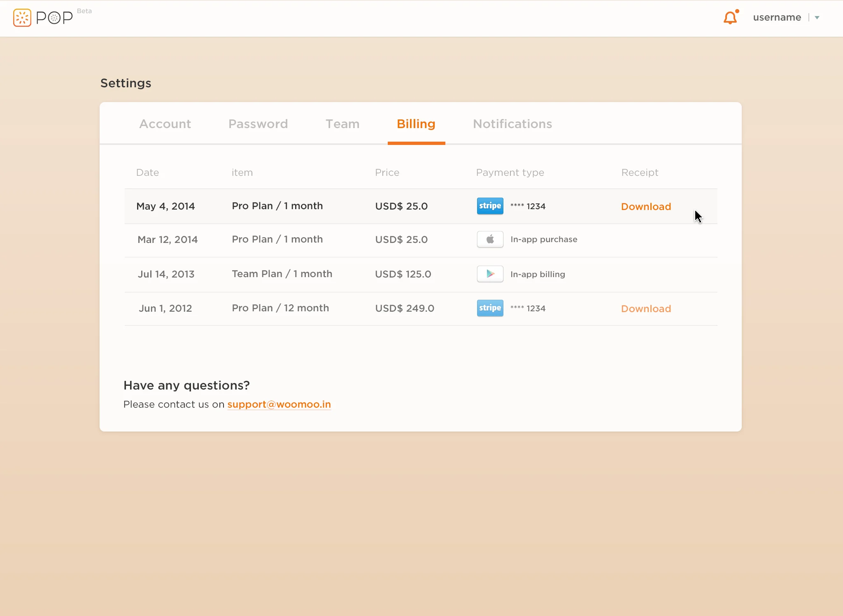This screenshot has height=616, width=843.
Task: Click the Pro Plan / 12 month item
Action: click(280, 308)
